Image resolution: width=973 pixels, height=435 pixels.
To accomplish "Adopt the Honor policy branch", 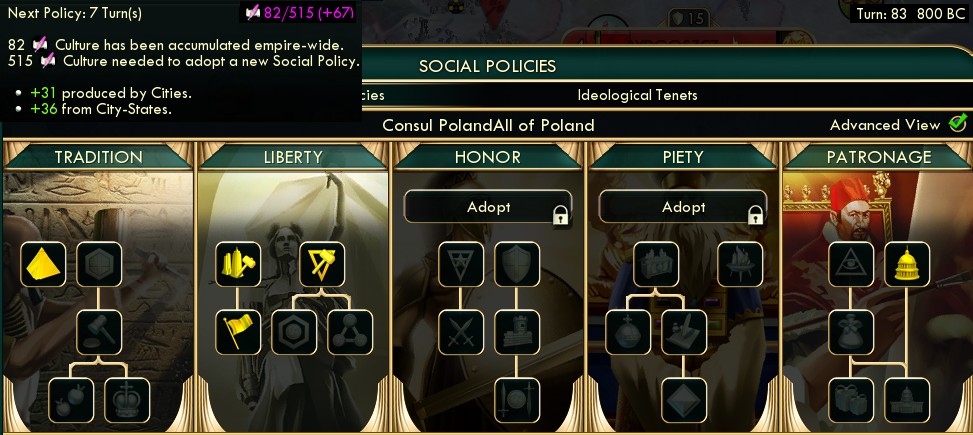I will (488, 207).
